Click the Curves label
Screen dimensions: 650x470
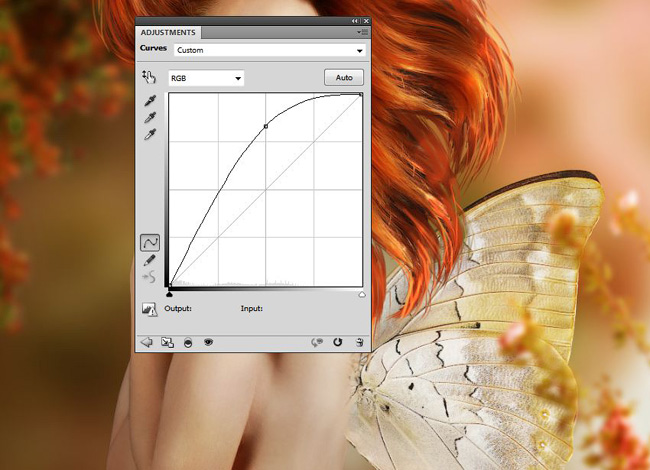(153, 48)
